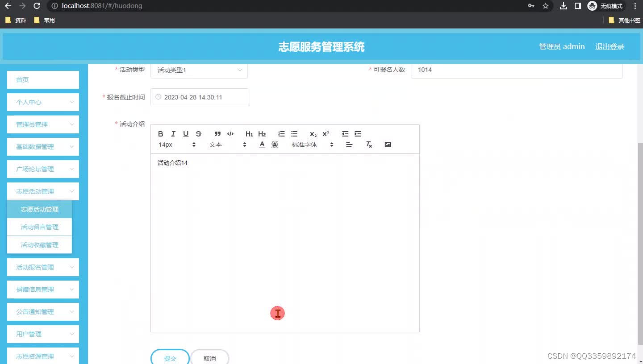Image resolution: width=643 pixels, height=364 pixels.
Task: Open the browser three-dot menu
Action: [635, 6]
